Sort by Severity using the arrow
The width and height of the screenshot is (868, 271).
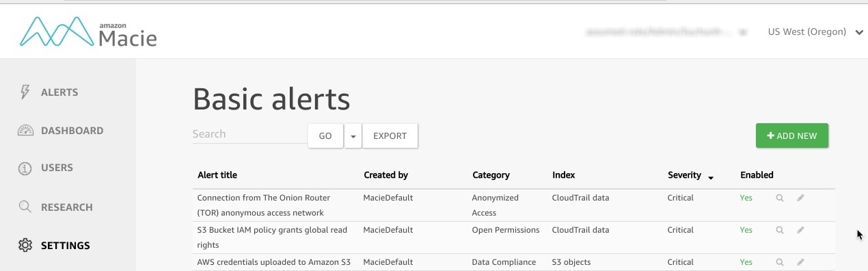[x=711, y=178]
